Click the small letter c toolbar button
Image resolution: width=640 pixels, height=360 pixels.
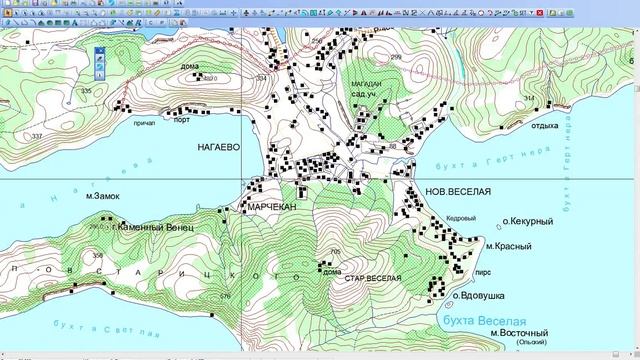[x=151, y=23]
